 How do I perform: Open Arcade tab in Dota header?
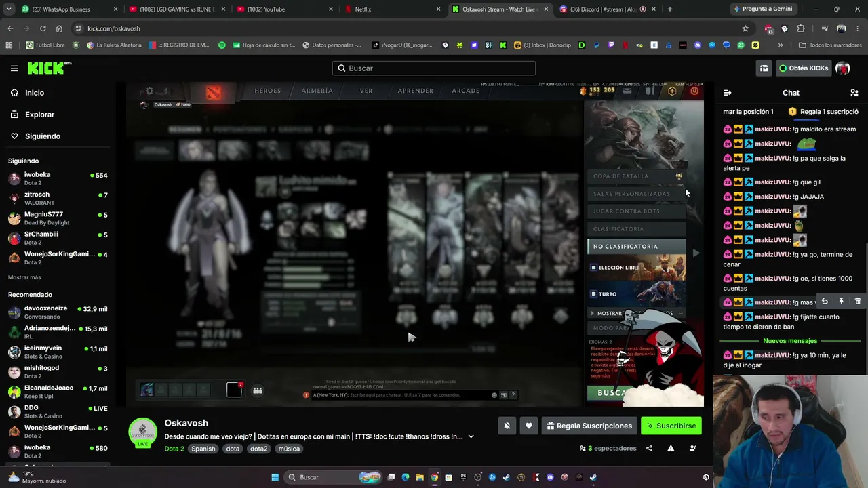466,91
